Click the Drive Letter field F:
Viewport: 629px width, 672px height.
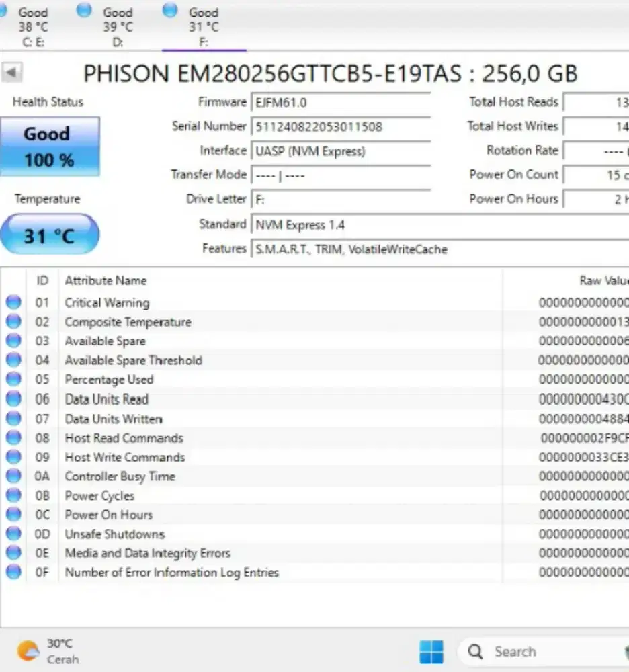tap(341, 200)
